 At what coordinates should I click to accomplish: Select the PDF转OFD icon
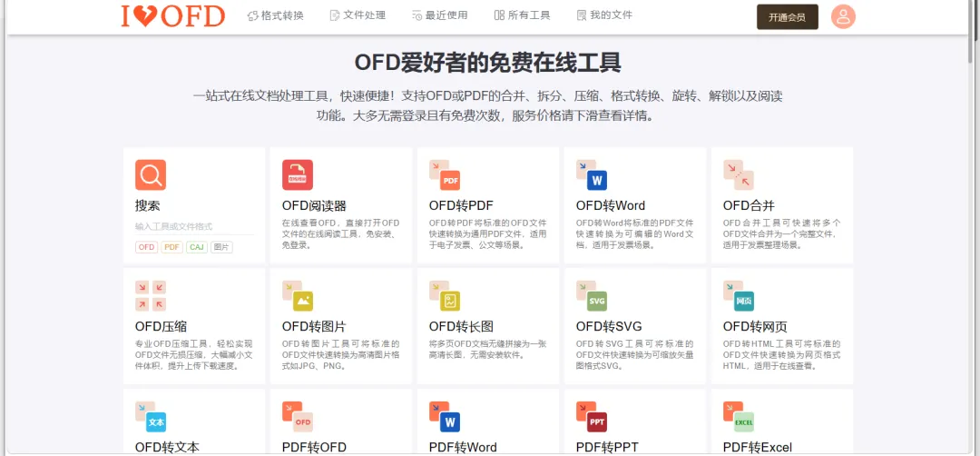pos(298,417)
